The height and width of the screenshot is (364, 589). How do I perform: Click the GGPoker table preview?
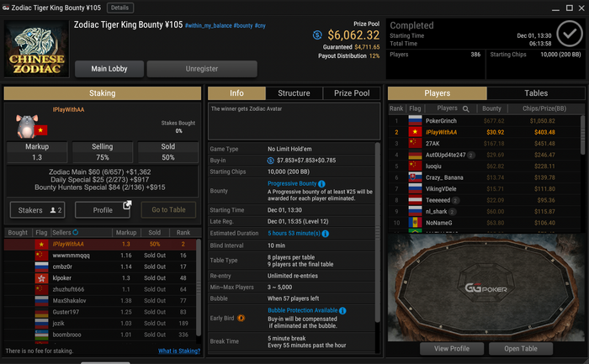486,287
